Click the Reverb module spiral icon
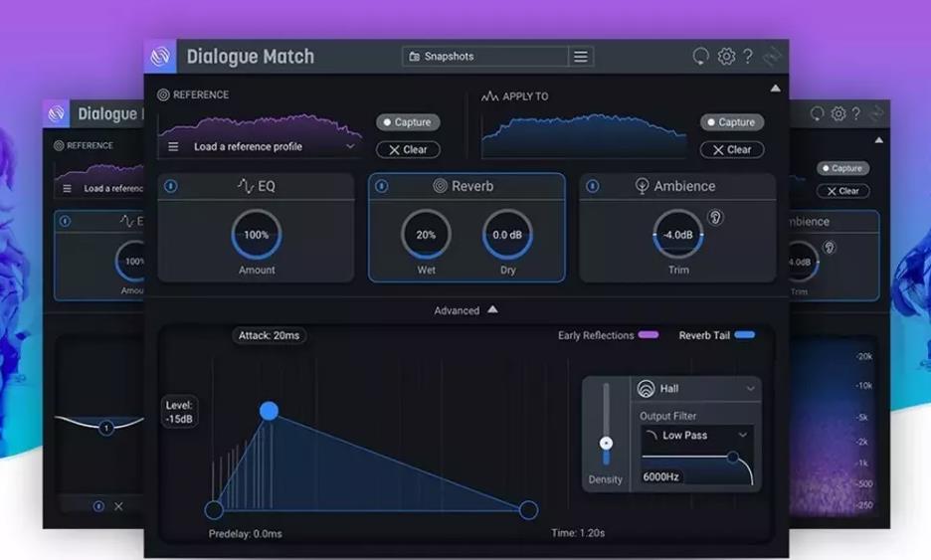This screenshot has height=560, width=931. pos(440,186)
